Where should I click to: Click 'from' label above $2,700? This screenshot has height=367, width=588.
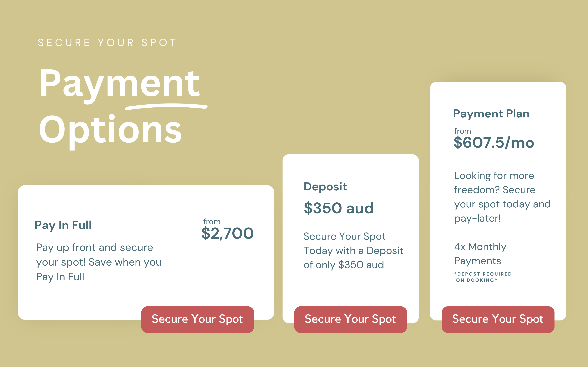coord(212,222)
